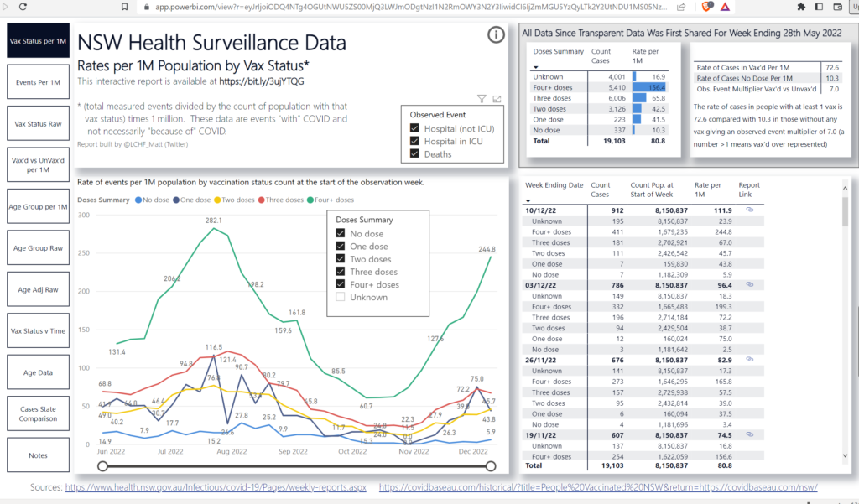Screen dimensions: 859x504
Task: Open report link for 26/11/22 row
Action: click(x=749, y=361)
